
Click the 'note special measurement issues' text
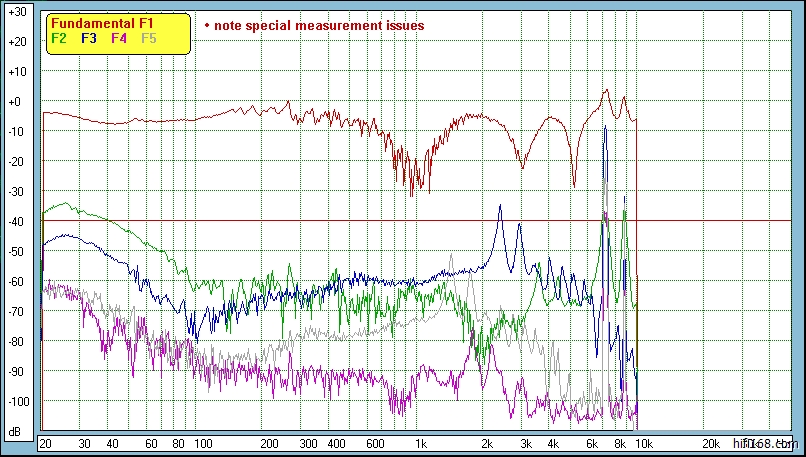coord(319,25)
